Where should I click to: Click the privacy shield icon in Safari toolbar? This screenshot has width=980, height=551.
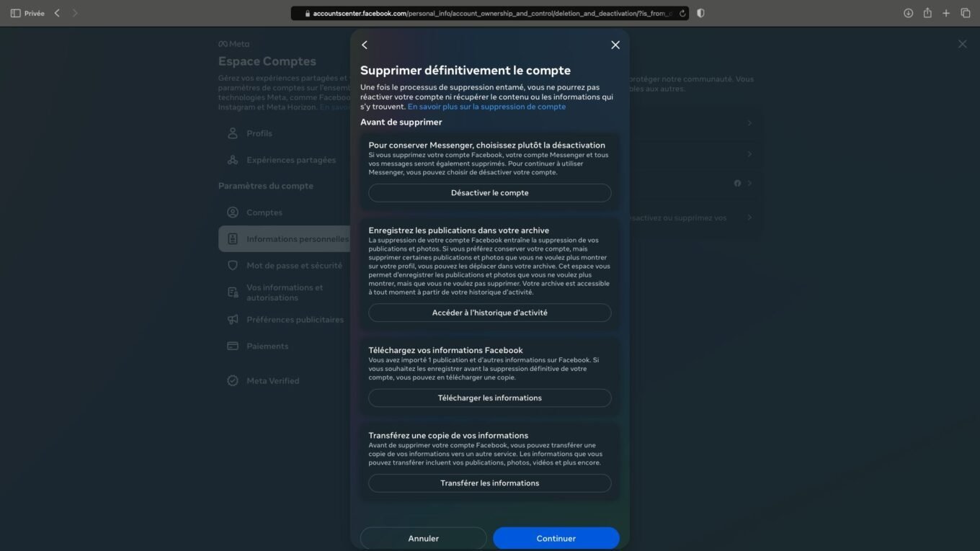pyautogui.click(x=701, y=13)
